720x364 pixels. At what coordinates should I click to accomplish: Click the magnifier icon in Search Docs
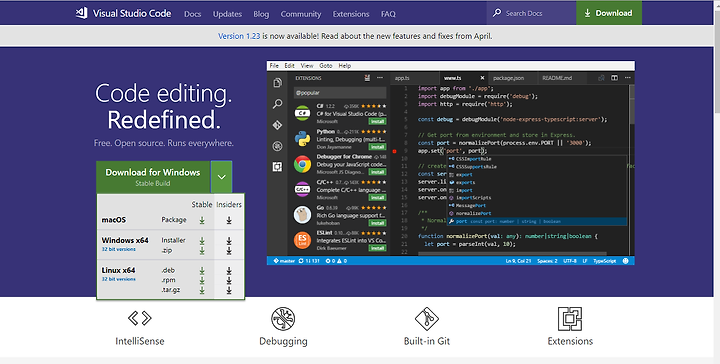pyautogui.click(x=497, y=13)
